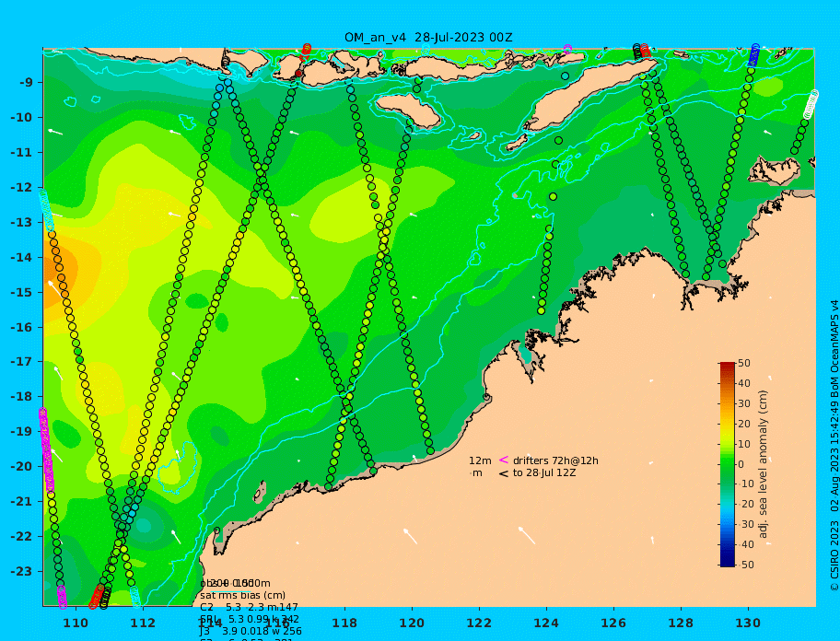Screen dimensions: 840x641
Task: Click the colorbar tick label '-50'
Action: [x=746, y=565]
